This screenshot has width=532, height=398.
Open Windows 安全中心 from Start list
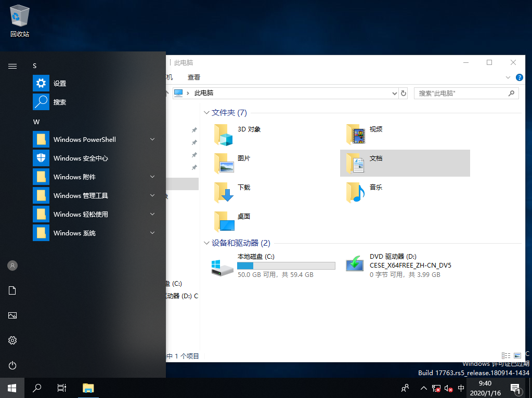coord(94,158)
